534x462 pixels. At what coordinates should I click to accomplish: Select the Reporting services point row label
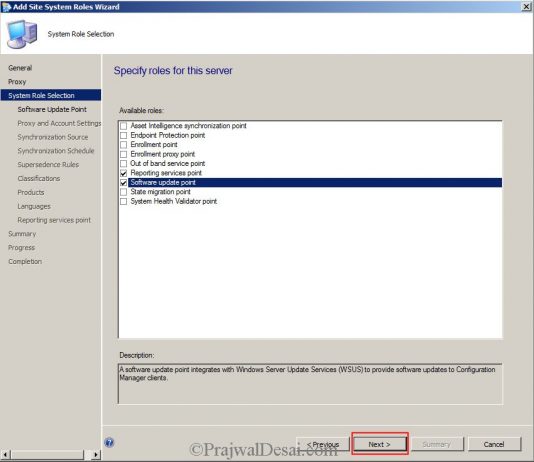pos(166,173)
